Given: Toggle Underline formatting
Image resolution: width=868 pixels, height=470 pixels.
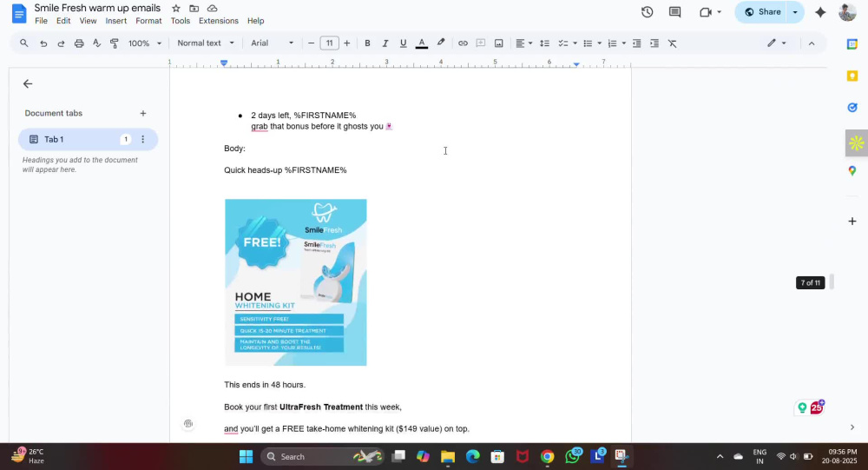Looking at the screenshot, I should tap(403, 43).
